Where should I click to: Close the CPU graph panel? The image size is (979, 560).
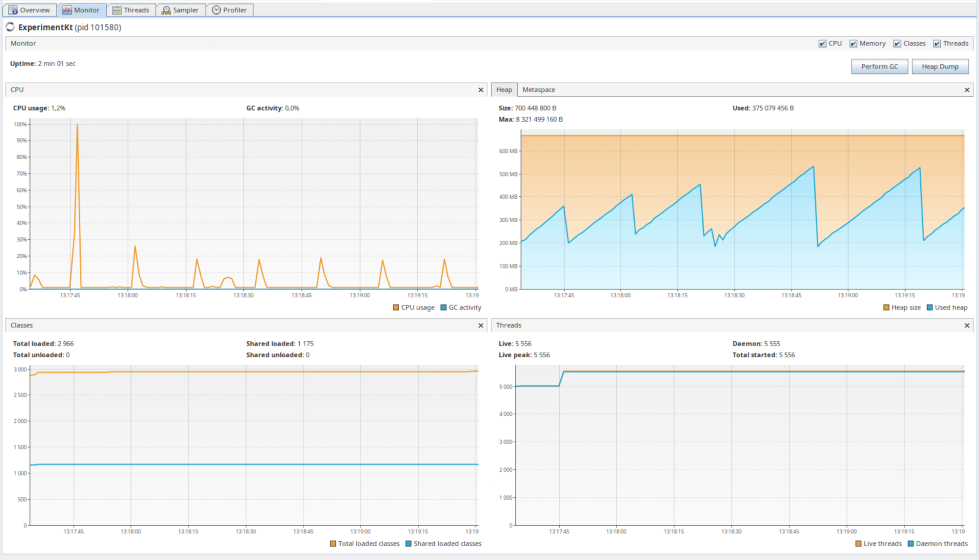pos(480,90)
